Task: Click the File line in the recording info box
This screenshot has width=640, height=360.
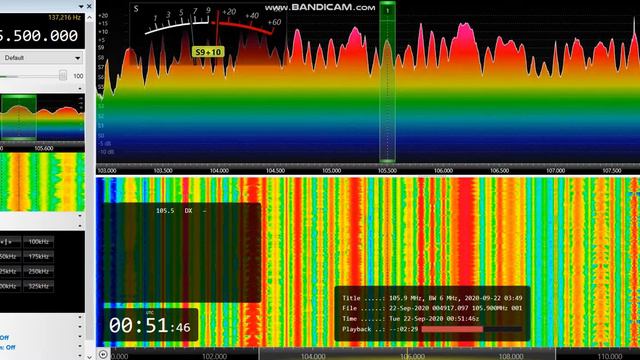Action: pyautogui.click(x=432, y=308)
